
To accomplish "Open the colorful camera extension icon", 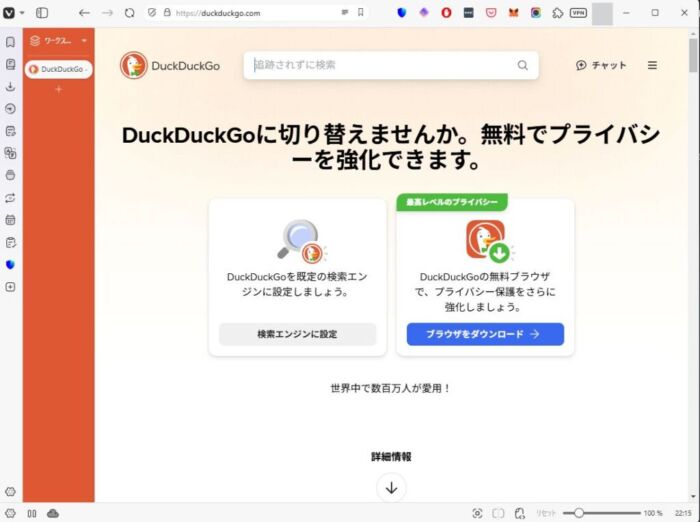I will coord(536,13).
